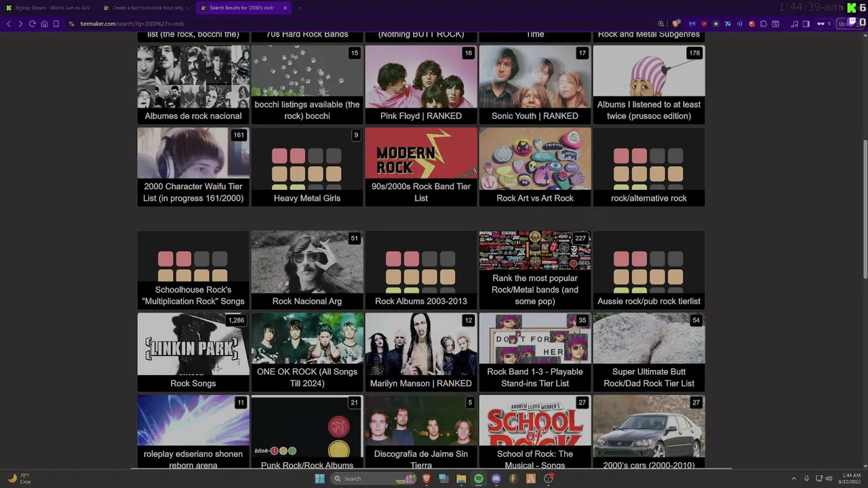Viewport: 868px width, 488px height.
Task: Open Linkin Park Rock Songs tier list
Action: (193, 352)
